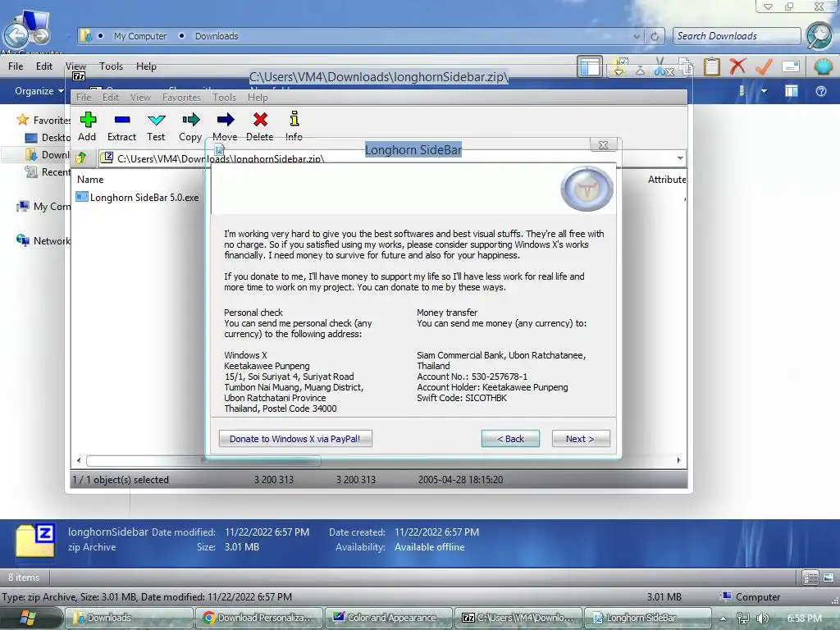840x630 pixels.
Task: Switch to Downloads taskbar button
Action: click(129, 618)
